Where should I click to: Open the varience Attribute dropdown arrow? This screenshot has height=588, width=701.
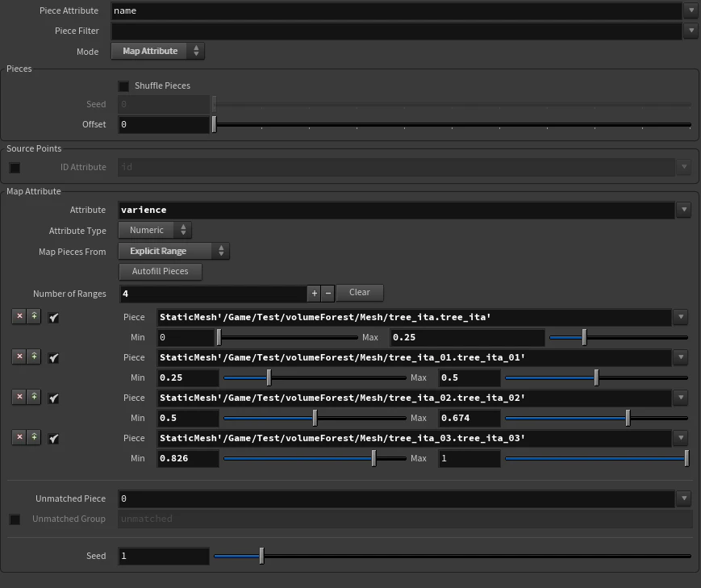pos(683,209)
